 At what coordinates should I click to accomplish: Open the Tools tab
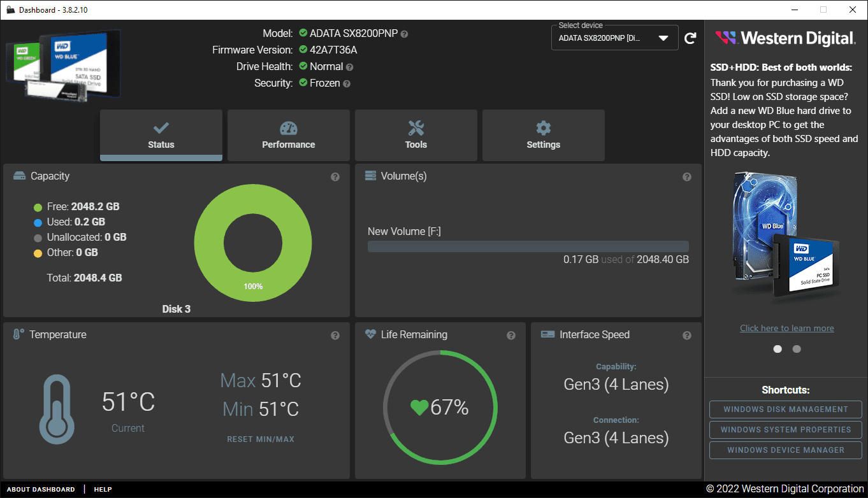[x=416, y=135]
